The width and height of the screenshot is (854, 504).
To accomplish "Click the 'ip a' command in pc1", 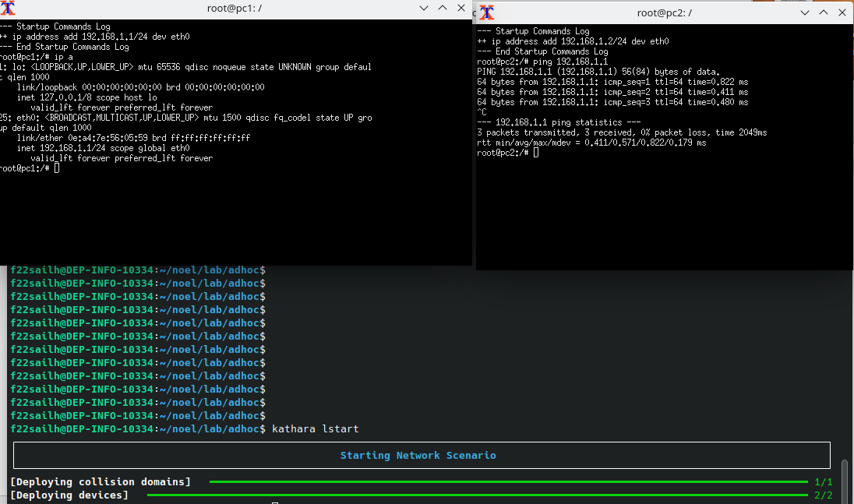I will (62, 57).
